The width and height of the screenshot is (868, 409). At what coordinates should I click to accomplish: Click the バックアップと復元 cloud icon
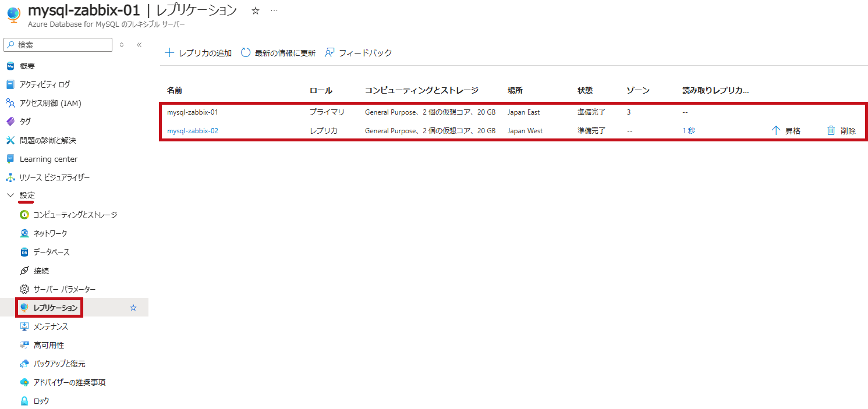point(24,364)
